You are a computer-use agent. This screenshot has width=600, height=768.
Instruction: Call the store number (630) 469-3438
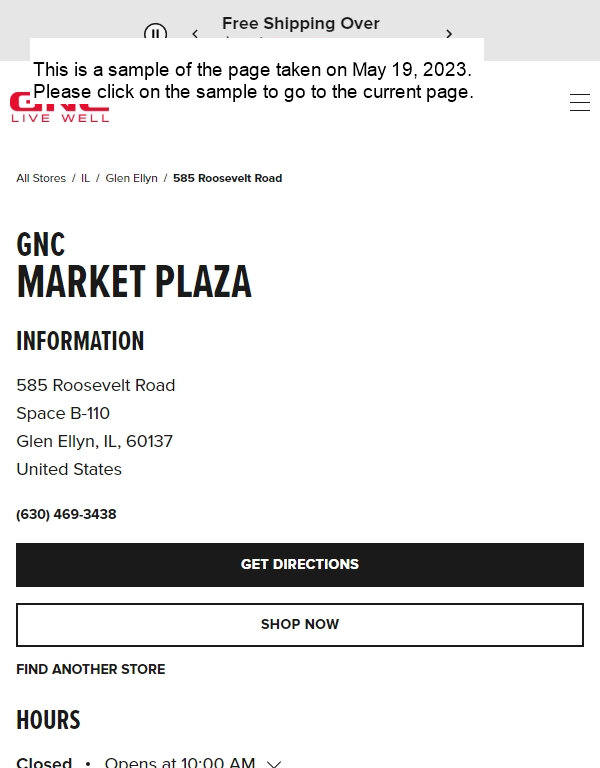pyautogui.click(x=66, y=514)
